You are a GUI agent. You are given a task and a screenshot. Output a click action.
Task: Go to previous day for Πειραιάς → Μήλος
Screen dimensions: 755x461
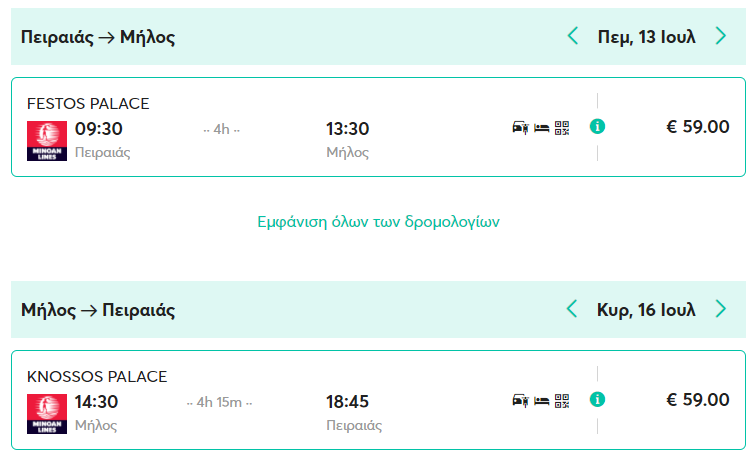click(x=573, y=37)
